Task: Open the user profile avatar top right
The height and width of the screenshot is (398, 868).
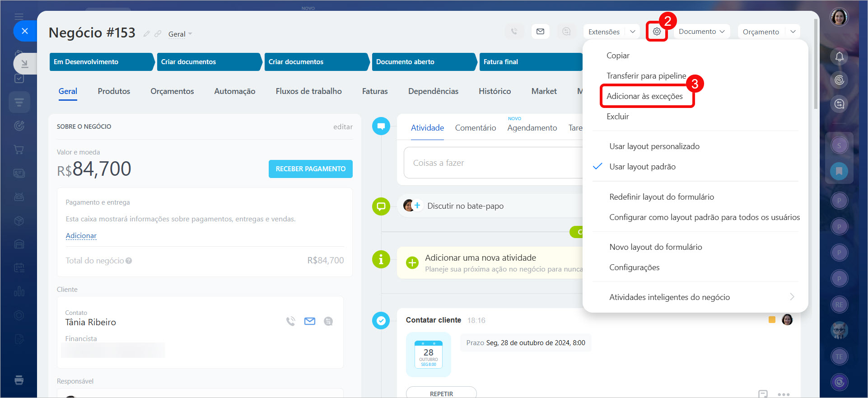Action: tap(839, 17)
